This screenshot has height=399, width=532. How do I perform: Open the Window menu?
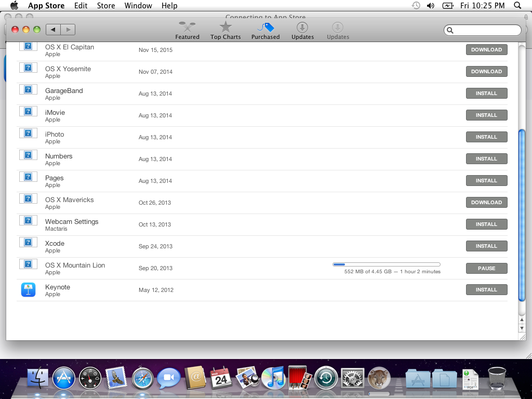coord(138,5)
